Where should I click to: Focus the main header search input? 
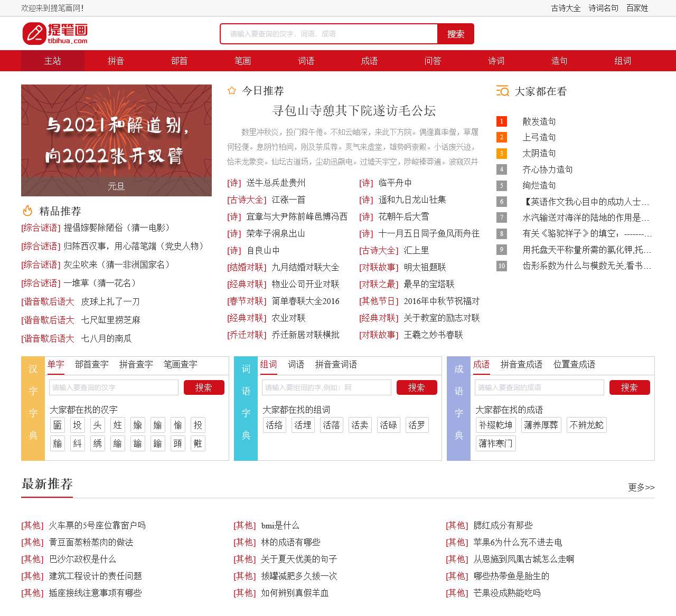(328, 34)
